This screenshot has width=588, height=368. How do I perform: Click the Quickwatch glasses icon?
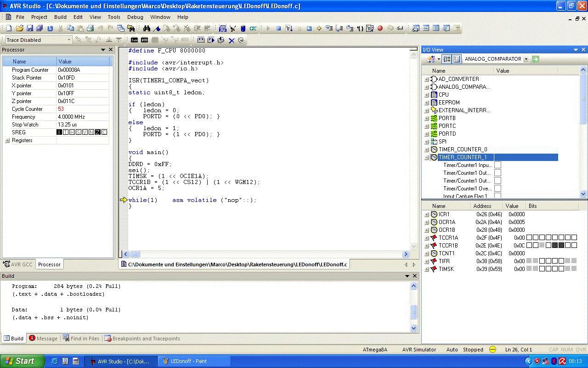point(400,29)
